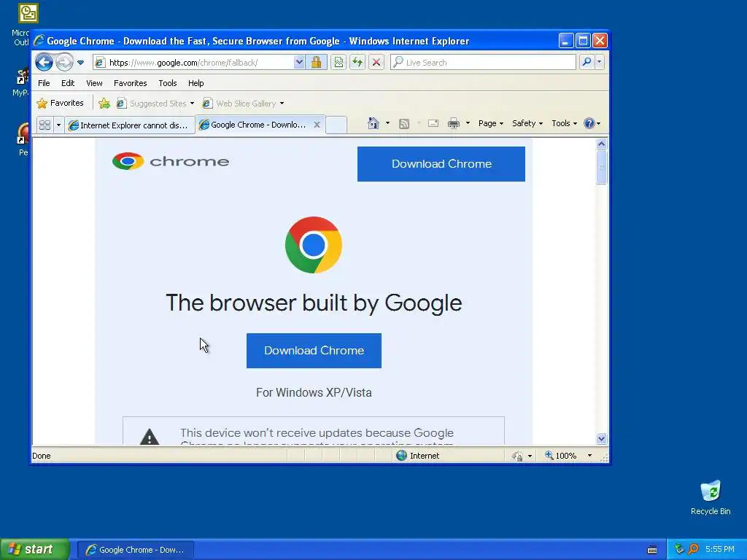747x560 pixels.
Task: Click the 5:55 PM system clock
Action: point(720,549)
